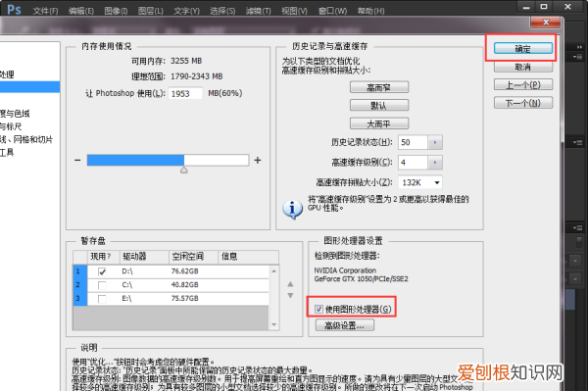This screenshot has width=588, height=391.
Task: Collapse the panel with double-arrow icon
Action: 580,47
